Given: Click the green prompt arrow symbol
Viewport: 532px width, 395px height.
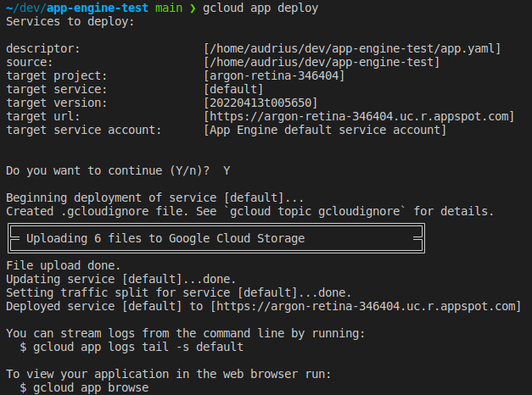Looking at the screenshot, I should pos(193,8).
